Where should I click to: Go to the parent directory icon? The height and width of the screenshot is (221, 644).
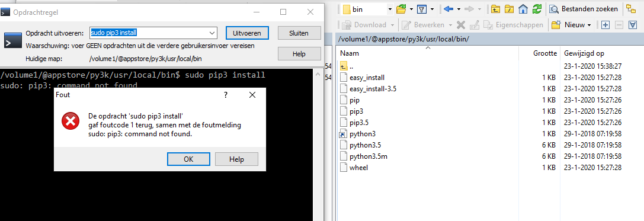coord(496,9)
